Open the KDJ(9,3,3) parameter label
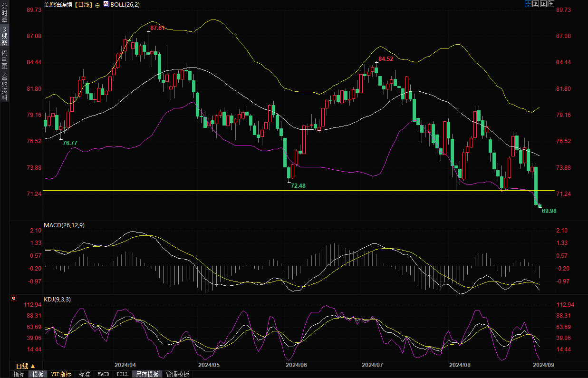 pyautogui.click(x=57, y=299)
